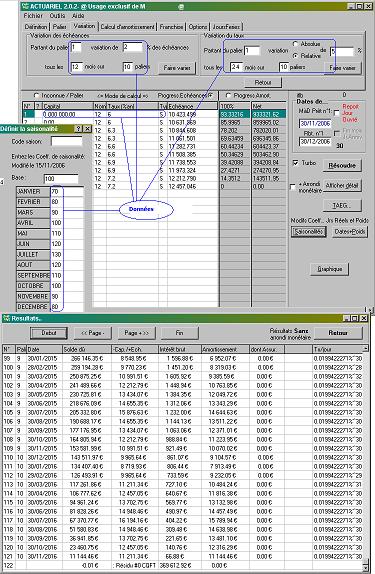Click the Base input field

[x=61, y=179]
